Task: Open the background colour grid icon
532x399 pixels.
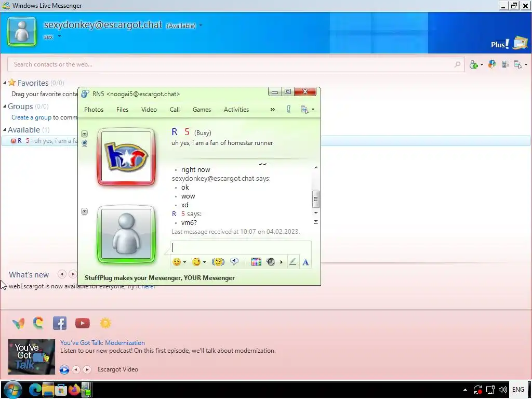Action: 256,262
